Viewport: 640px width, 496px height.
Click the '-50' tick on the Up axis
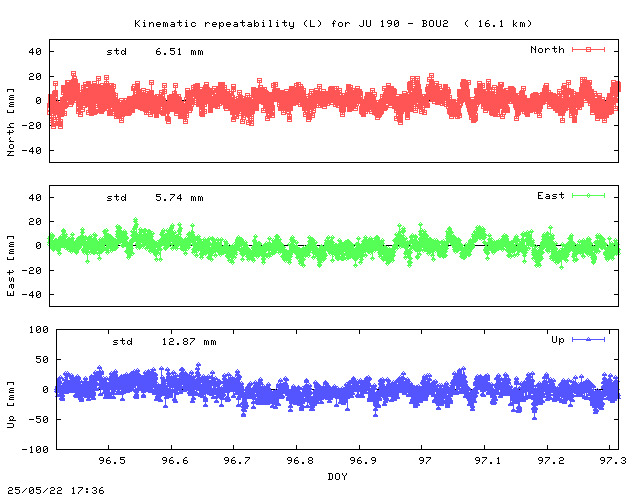click(38, 420)
